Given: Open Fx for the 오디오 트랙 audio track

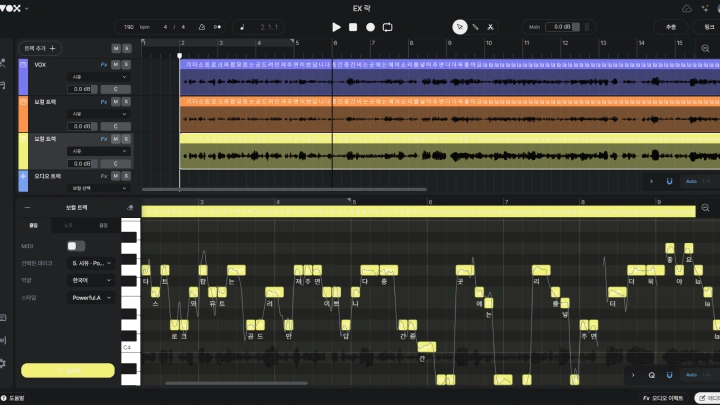Looking at the screenshot, I should coord(104,176).
